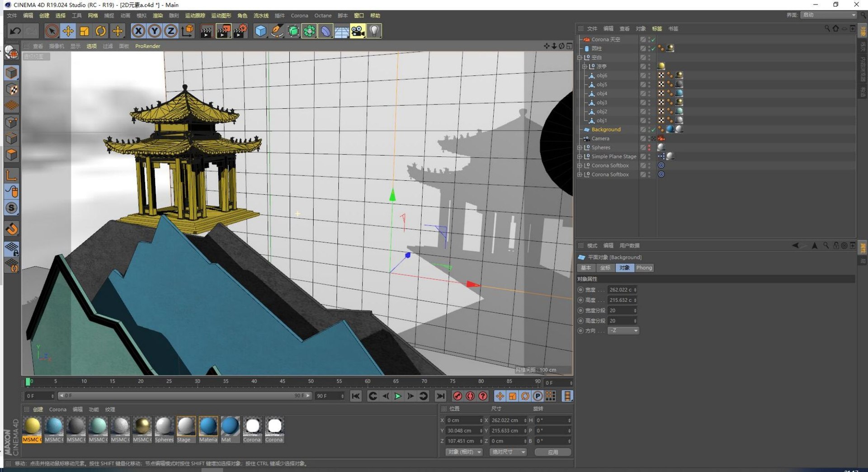
Task: Open the Floor environment objects icon
Action: coord(341,31)
